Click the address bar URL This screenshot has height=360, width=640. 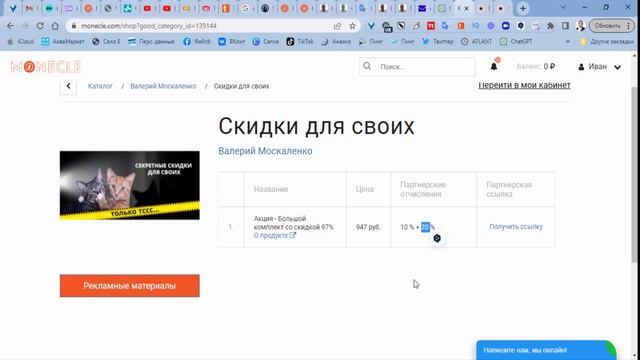tap(149, 26)
